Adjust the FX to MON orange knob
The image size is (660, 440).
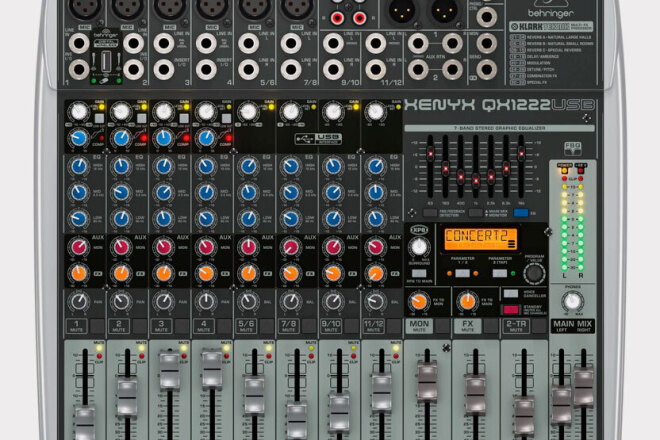pyautogui.click(x=419, y=301)
